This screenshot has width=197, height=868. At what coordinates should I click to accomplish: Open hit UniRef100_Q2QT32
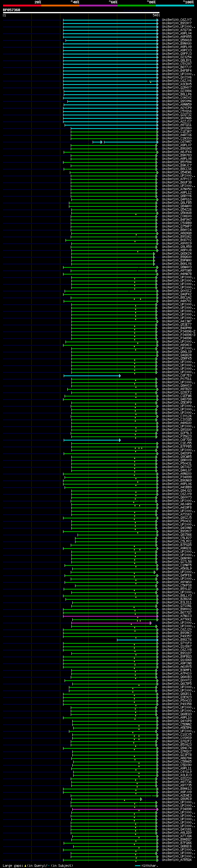176,115
